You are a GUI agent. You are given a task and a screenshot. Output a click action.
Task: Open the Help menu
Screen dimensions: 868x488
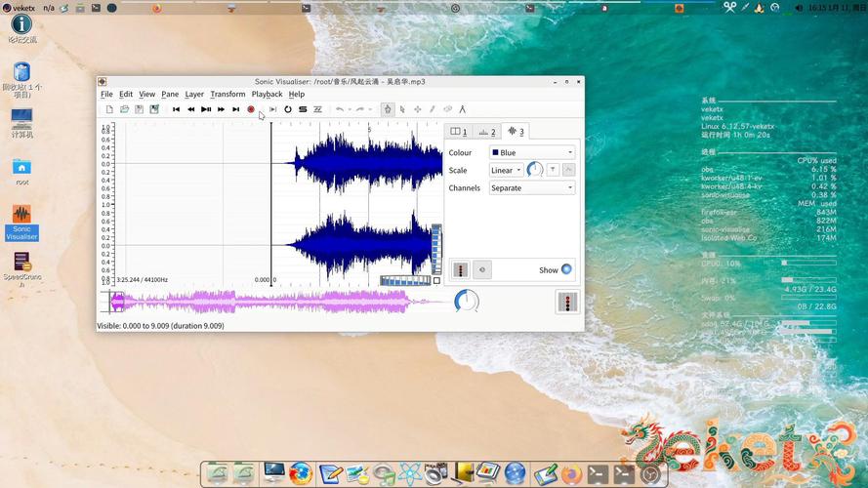point(297,94)
